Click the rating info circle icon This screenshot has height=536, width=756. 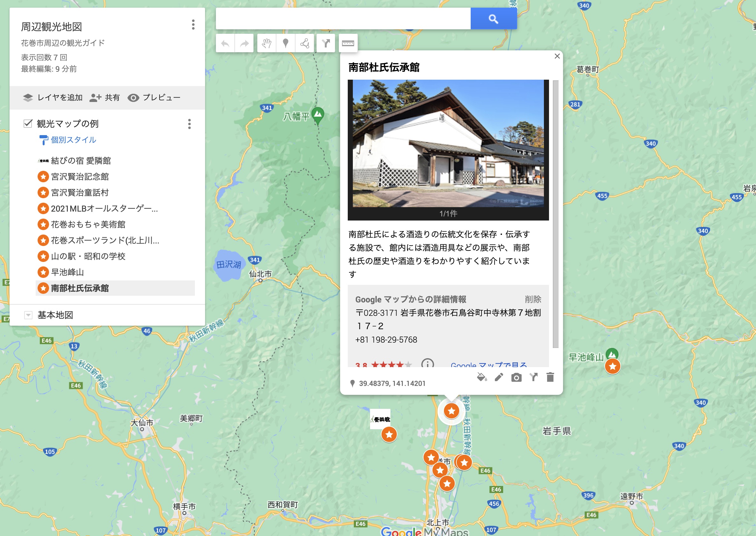(x=427, y=363)
